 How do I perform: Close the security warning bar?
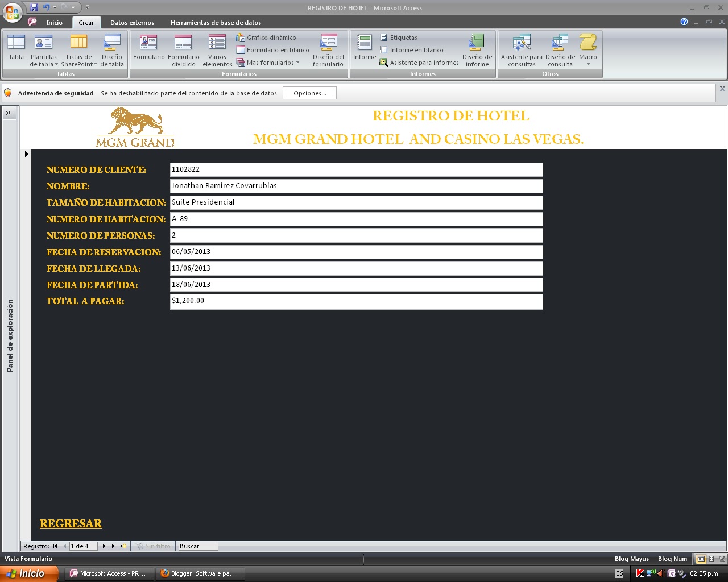coord(722,89)
